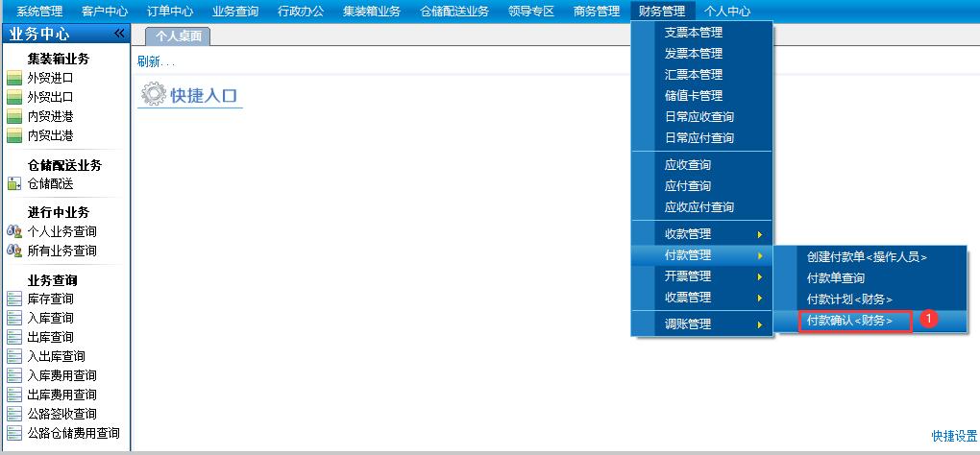980x455 pixels.
Task: Click the 入库费用查询 list icon
Action: pyautogui.click(x=13, y=375)
